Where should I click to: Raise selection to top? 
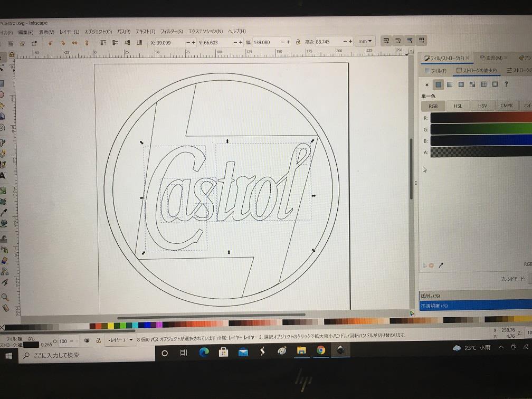(103, 43)
